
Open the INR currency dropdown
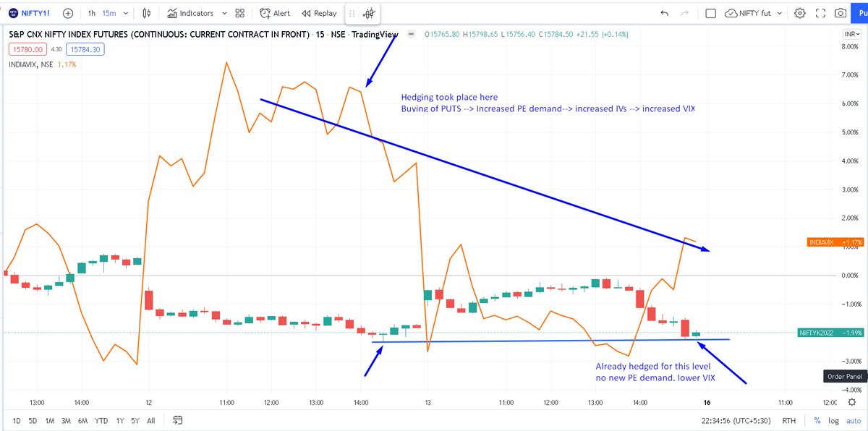click(x=851, y=34)
